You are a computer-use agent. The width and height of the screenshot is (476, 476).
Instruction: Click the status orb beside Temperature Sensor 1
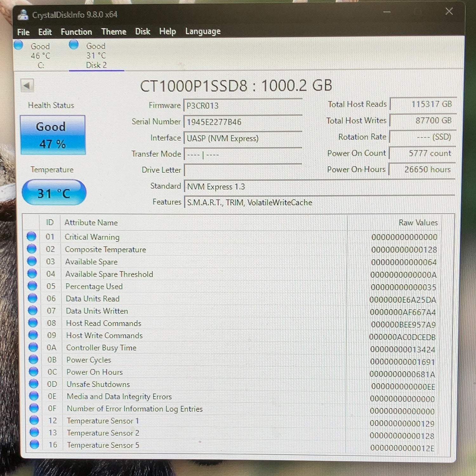point(34,420)
